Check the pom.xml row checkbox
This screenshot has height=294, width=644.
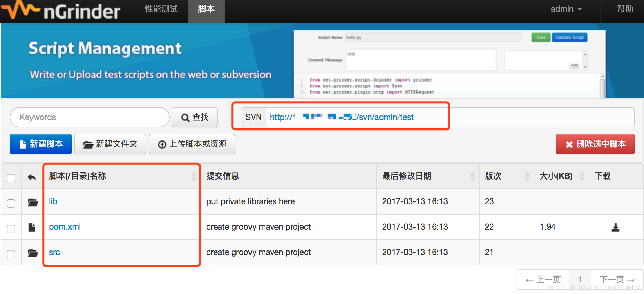coord(11,229)
